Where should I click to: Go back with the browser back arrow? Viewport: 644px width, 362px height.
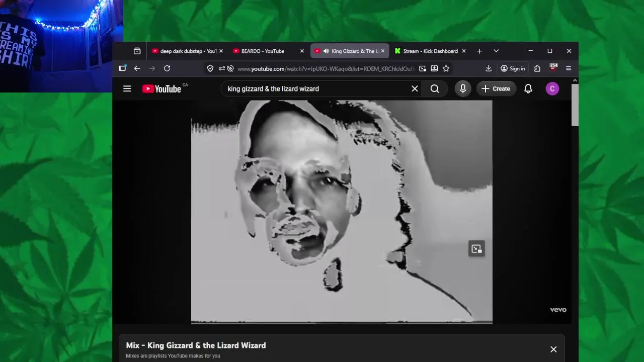137,68
